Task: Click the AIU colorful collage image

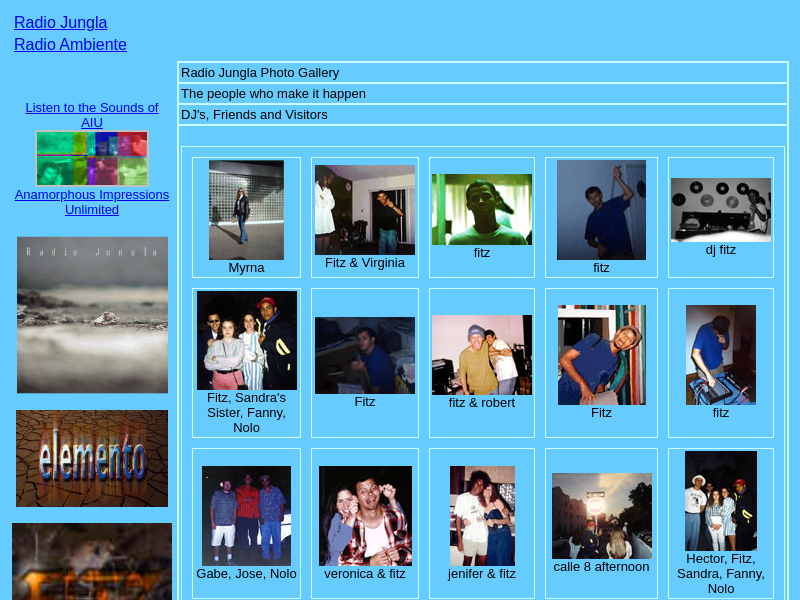Action: (92, 158)
